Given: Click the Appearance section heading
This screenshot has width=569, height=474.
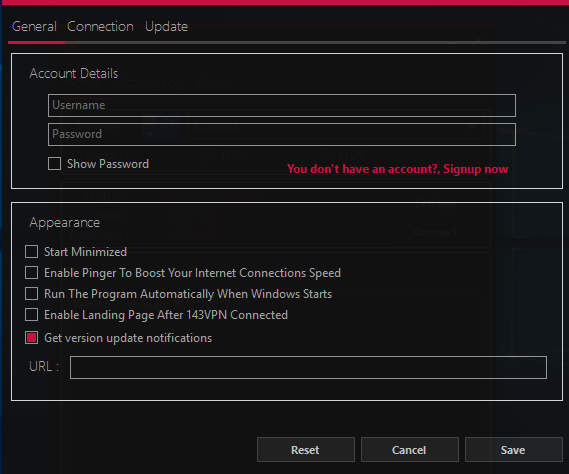Looking at the screenshot, I should pos(65,222).
